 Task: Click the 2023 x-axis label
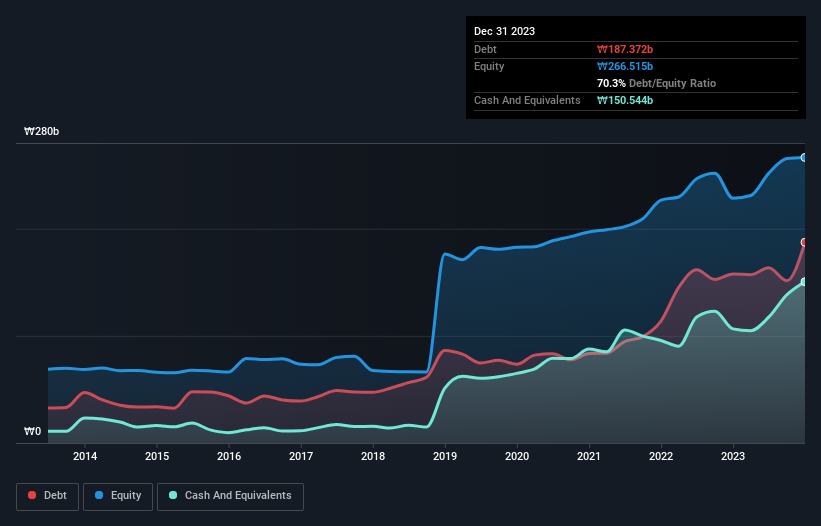733,456
